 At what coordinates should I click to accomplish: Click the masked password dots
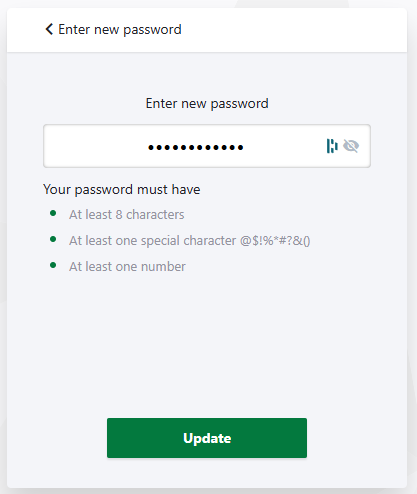[196, 147]
